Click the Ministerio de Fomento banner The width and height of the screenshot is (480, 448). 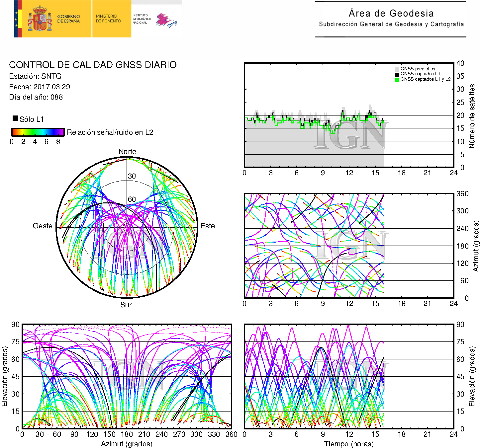click(108, 19)
